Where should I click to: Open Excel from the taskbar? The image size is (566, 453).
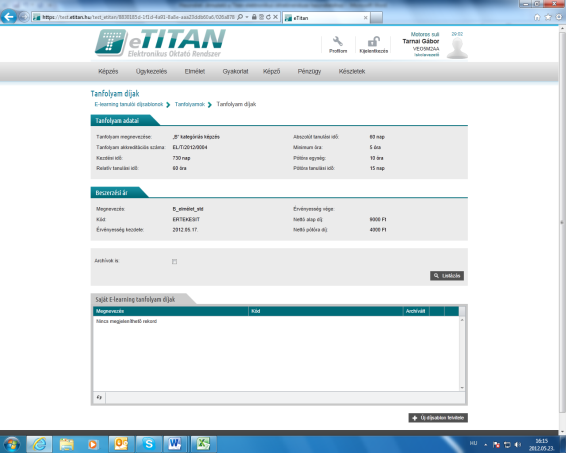[x=203, y=444]
